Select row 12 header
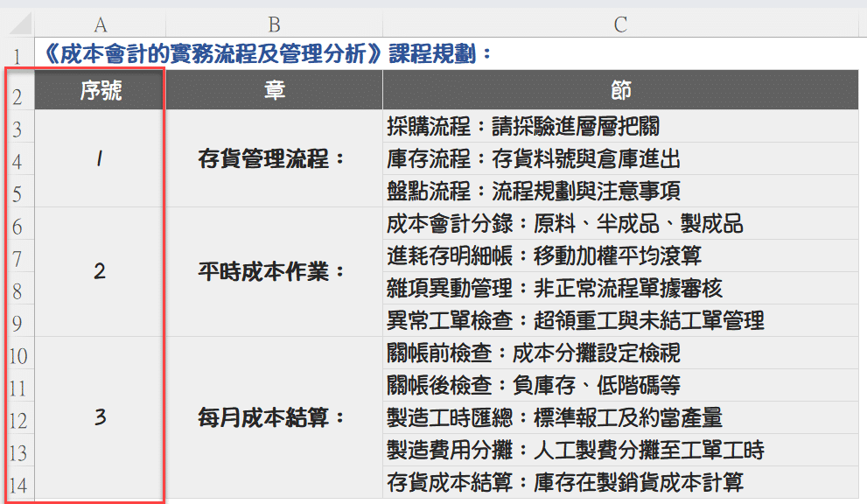 [x=17, y=417]
